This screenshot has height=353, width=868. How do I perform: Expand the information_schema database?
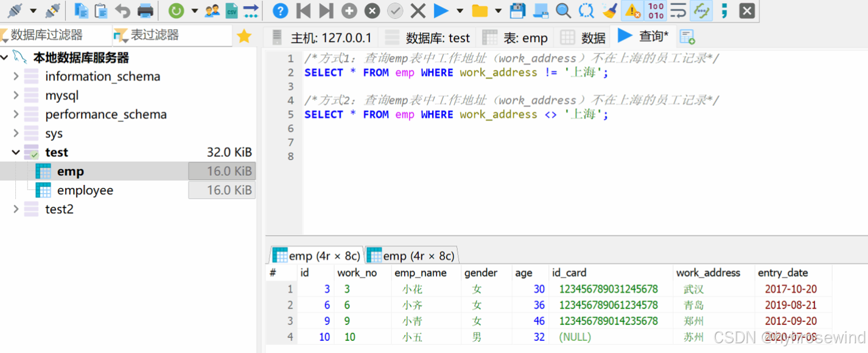16,77
